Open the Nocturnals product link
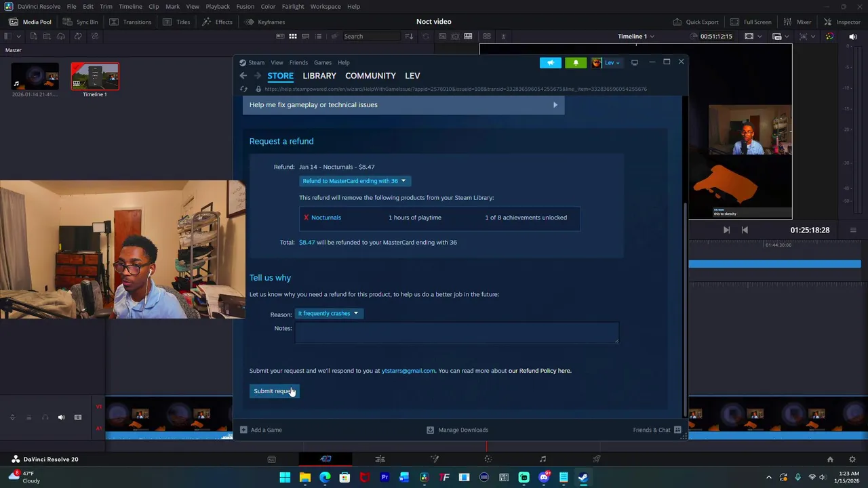This screenshot has height=488, width=868. 326,218
